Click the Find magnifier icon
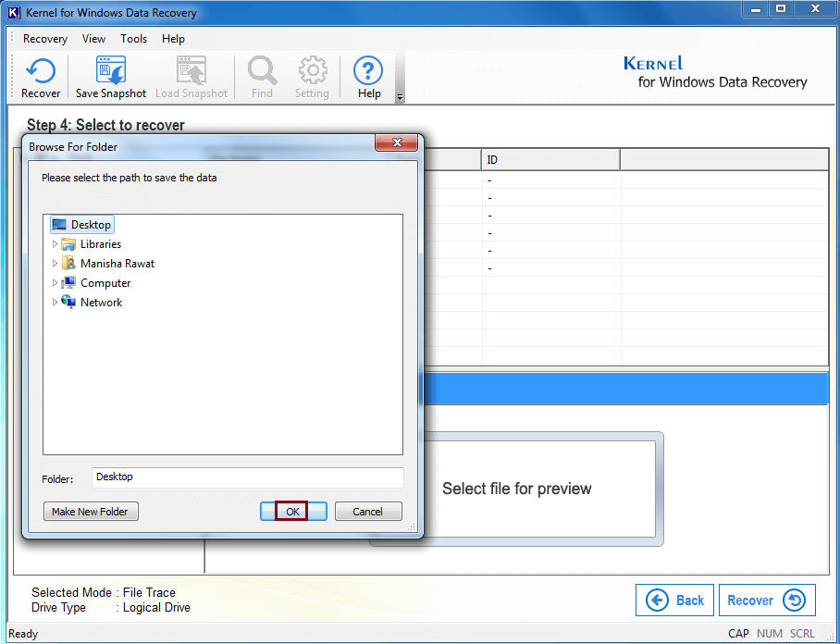Image resolution: width=840 pixels, height=644 pixels. [x=262, y=70]
